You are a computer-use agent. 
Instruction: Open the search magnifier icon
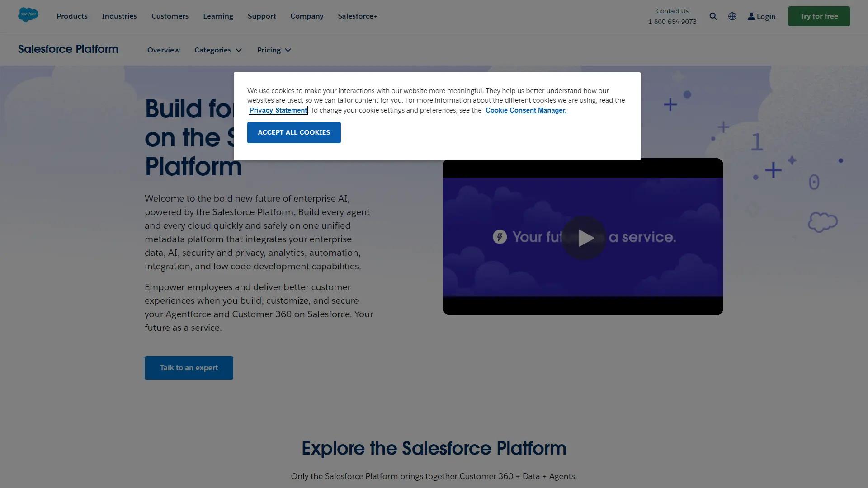pyautogui.click(x=713, y=16)
